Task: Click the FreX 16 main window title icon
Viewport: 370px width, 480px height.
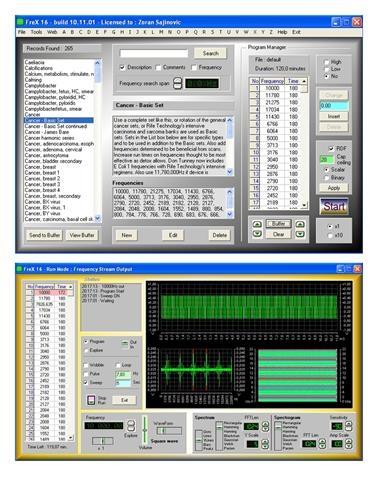Action: [20, 22]
